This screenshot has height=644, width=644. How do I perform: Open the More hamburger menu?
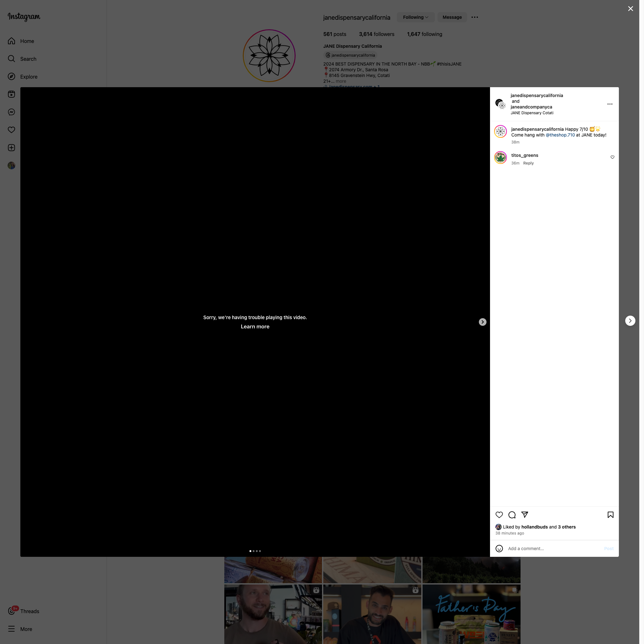tap(20, 629)
